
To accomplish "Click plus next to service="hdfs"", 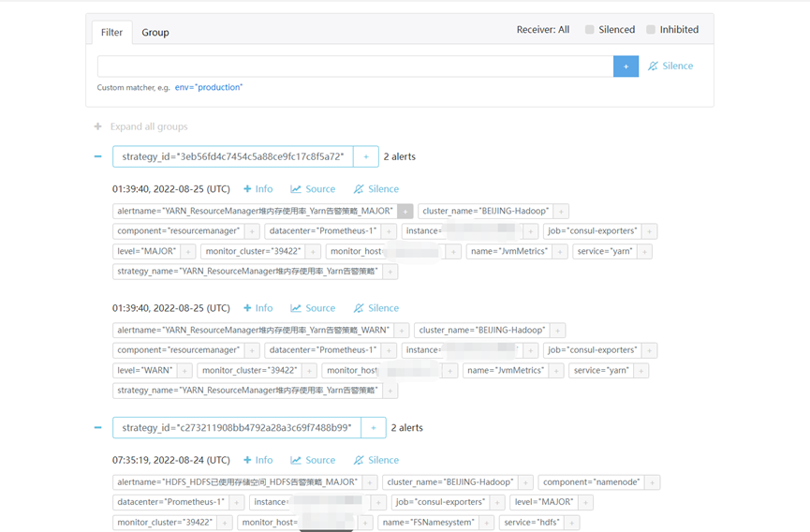I will (x=572, y=523).
